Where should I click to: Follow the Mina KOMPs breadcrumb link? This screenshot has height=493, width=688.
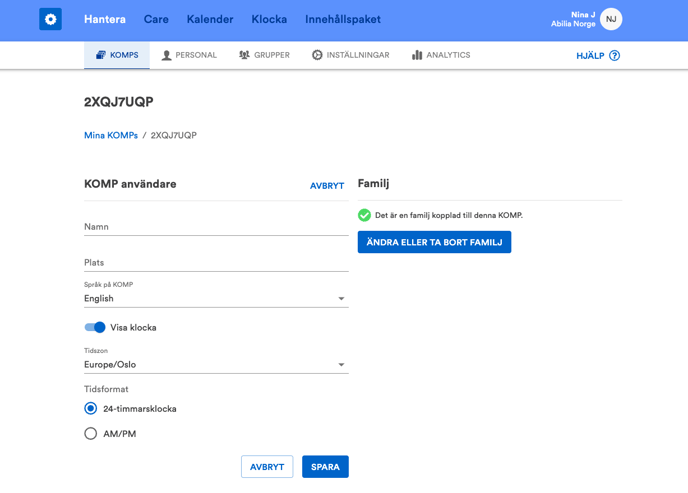pyautogui.click(x=110, y=135)
